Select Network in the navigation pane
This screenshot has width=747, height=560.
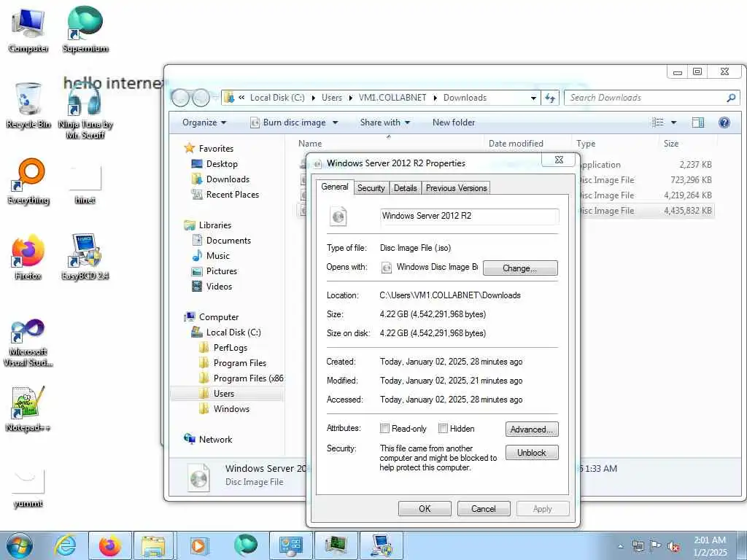tap(209, 439)
